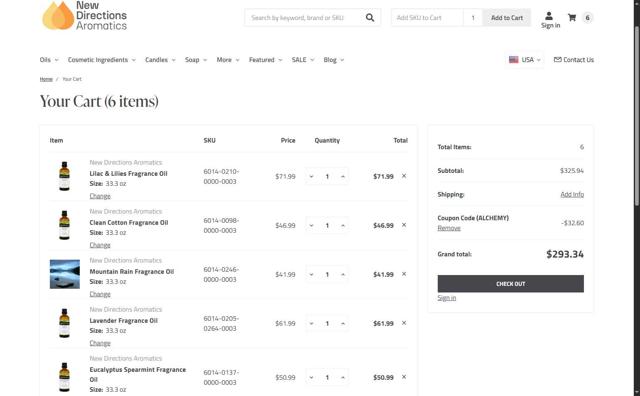Open Mountain Rain Fragrance Oil product name
Viewport: 640px width, 396px height.
pos(132,271)
